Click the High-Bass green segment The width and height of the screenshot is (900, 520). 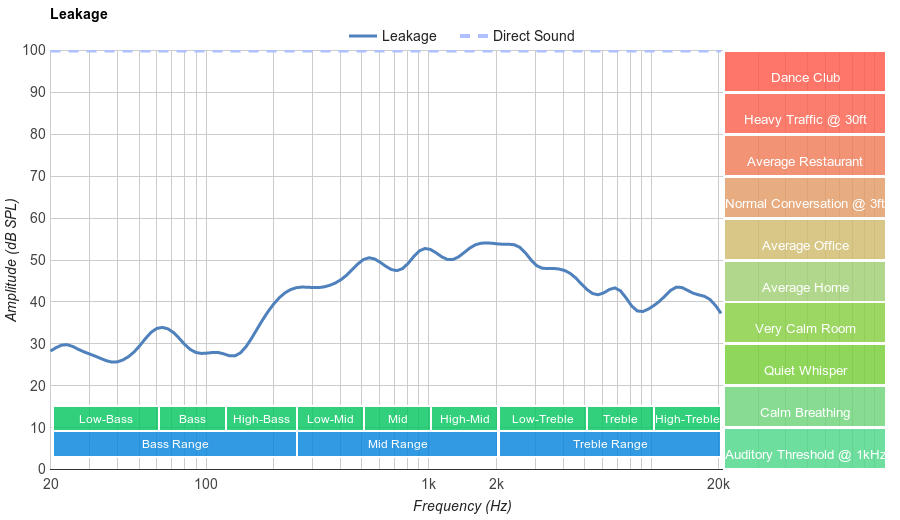pyautogui.click(x=261, y=419)
